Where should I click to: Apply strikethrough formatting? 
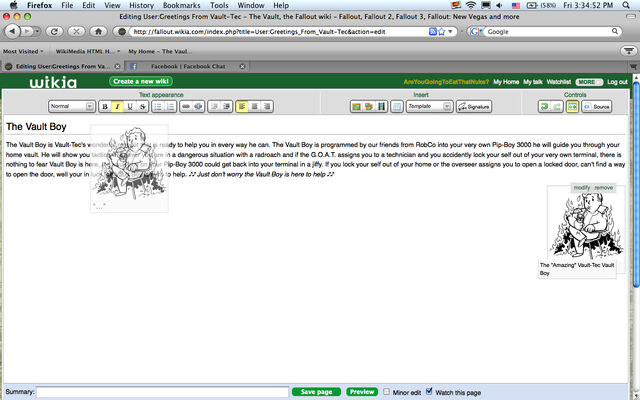(x=142, y=107)
